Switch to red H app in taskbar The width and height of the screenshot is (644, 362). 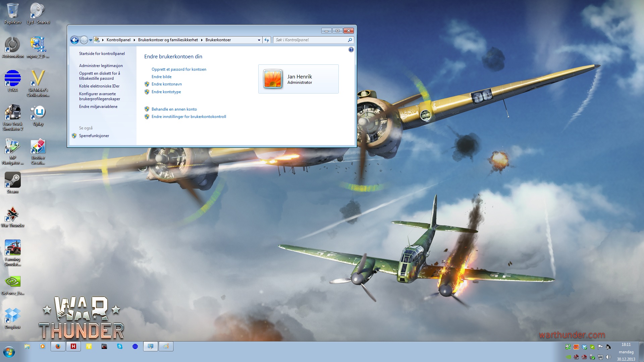73,347
